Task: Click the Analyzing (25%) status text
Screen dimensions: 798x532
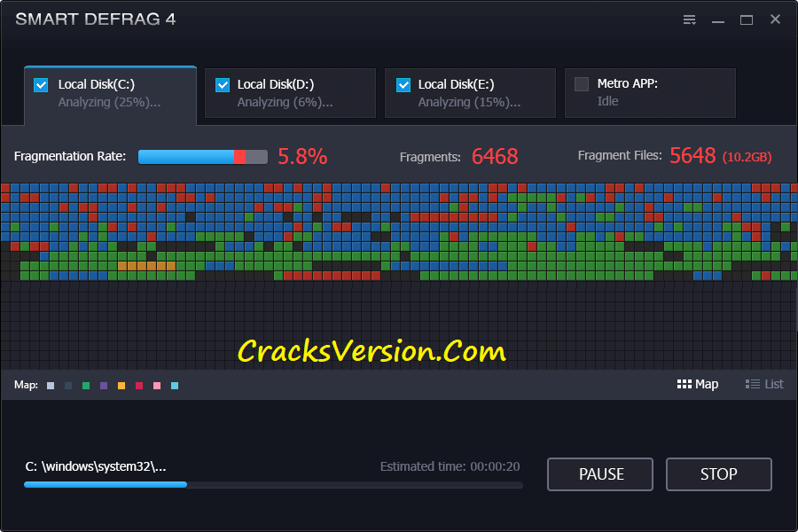Action: tap(109, 102)
